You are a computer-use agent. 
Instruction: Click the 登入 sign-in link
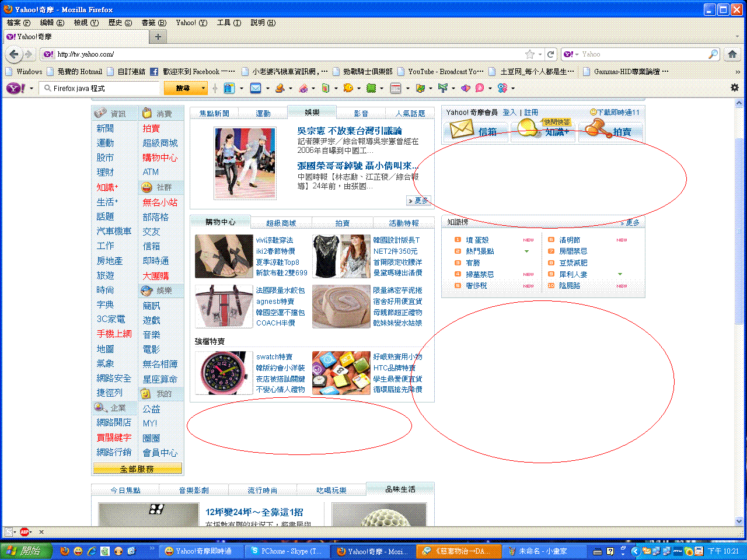[x=509, y=112]
